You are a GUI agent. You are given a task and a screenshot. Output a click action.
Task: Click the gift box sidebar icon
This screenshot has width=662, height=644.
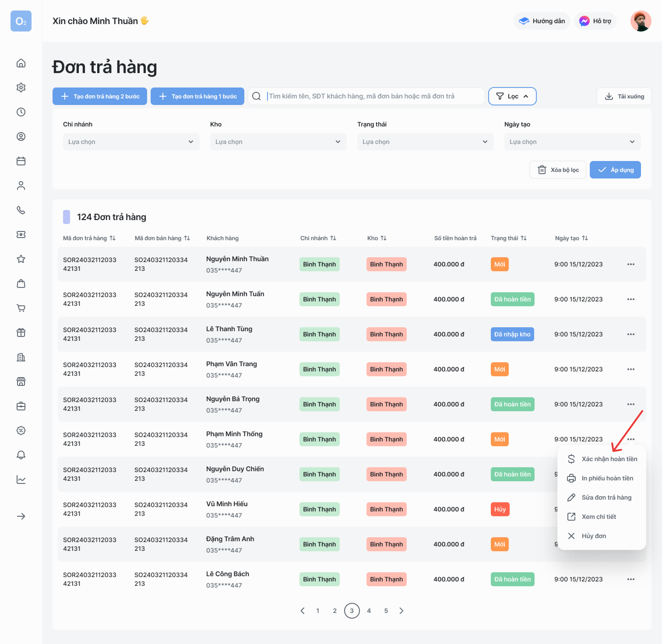21,332
